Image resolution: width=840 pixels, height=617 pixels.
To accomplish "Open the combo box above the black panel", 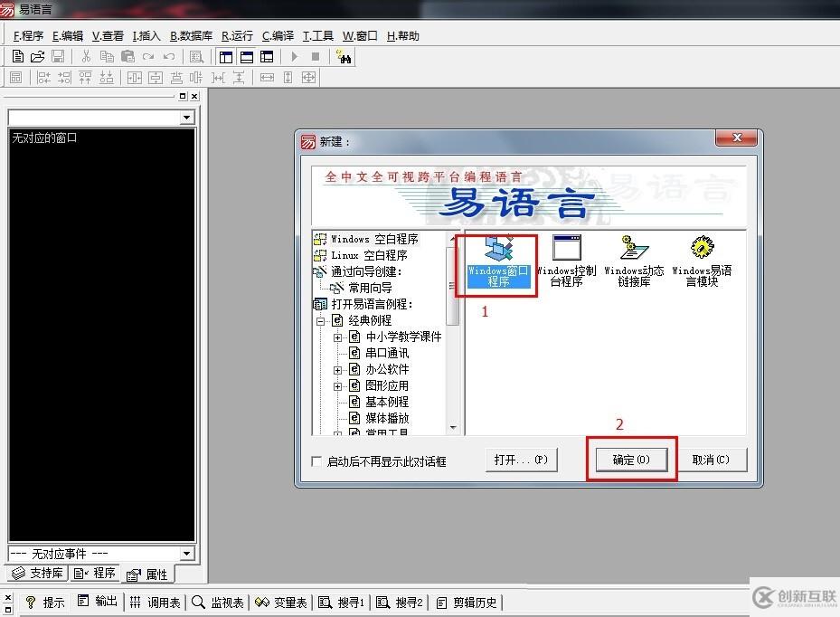I will [x=187, y=117].
